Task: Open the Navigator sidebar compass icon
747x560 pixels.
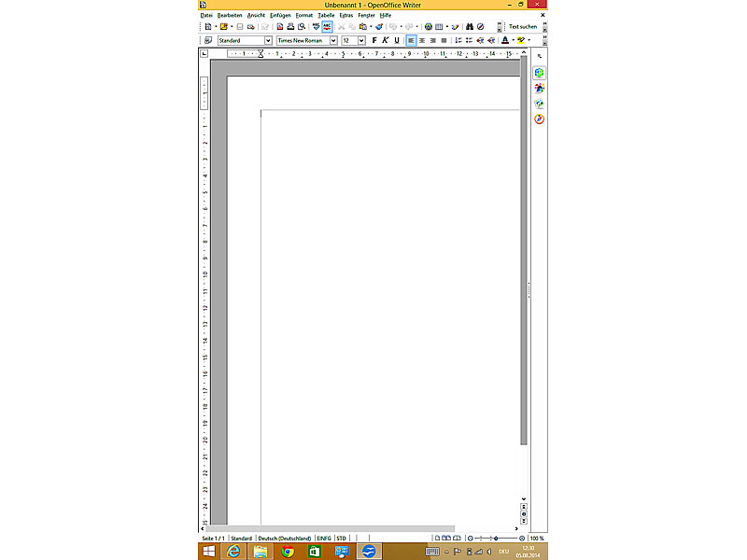Action: (x=539, y=119)
